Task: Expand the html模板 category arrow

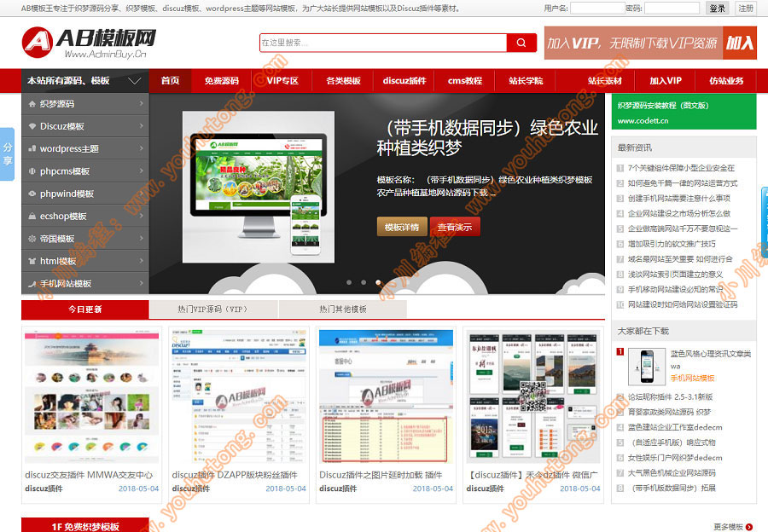Action: point(141,262)
